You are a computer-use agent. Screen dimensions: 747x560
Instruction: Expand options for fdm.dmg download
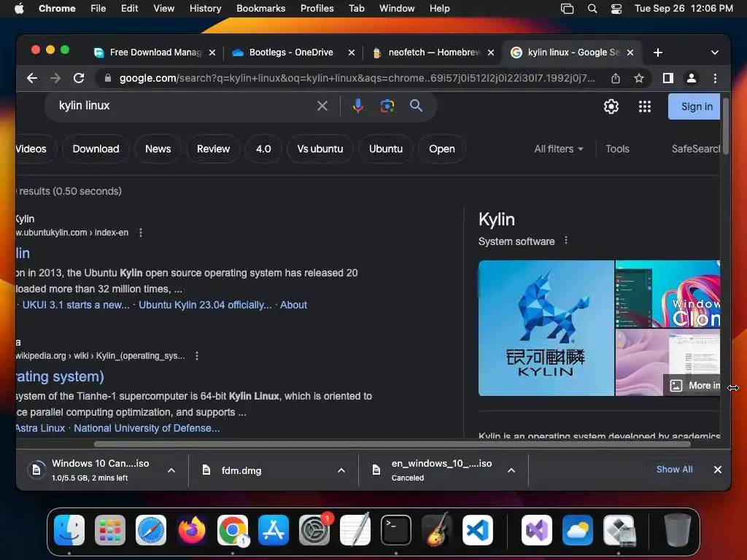tap(341, 470)
